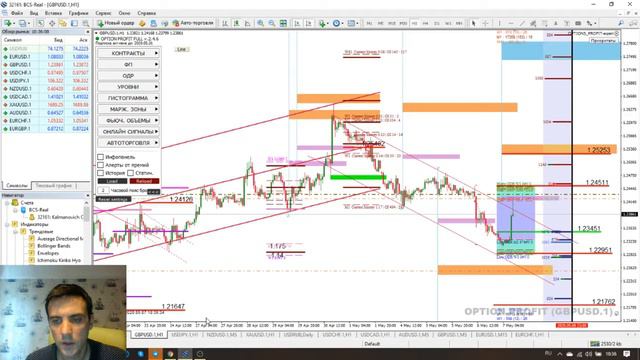Zoom in on the chart
Viewport: 640px width, 360px height.
(260, 23)
